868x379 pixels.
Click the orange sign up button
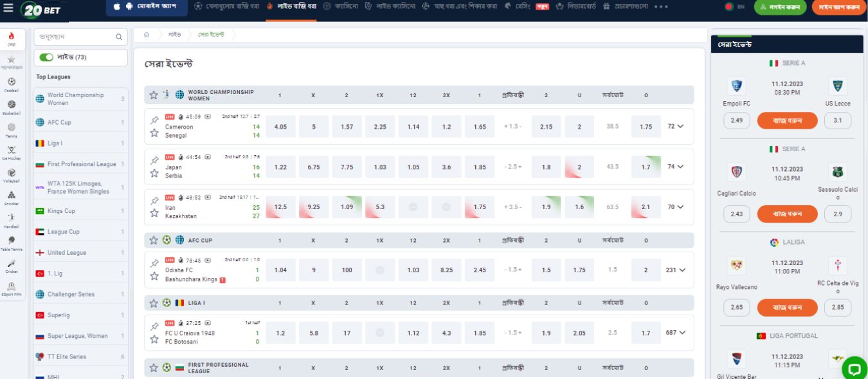[838, 7]
